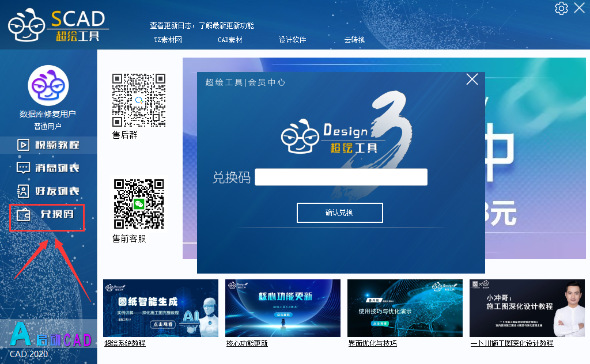Click the redeem code wallet icon
The height and width of the screenshot is (364, 590).
pos(23,214)
